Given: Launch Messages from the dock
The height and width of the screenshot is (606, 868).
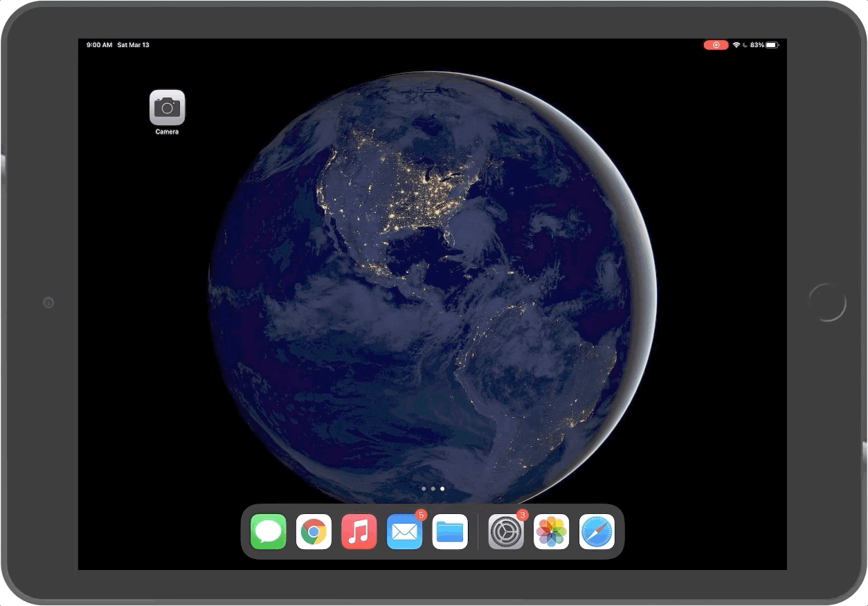Looking at the screenshot, I should pyautogui.click(x=268, y=532).
